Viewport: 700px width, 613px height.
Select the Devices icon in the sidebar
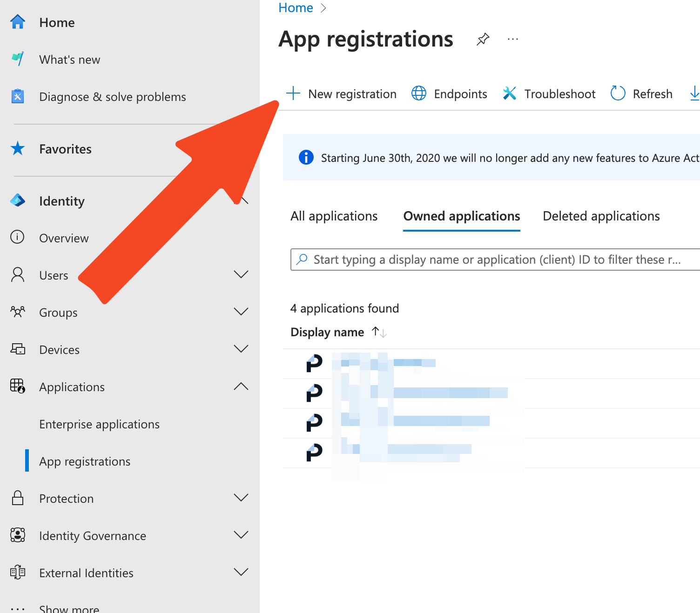pos(18,349)
